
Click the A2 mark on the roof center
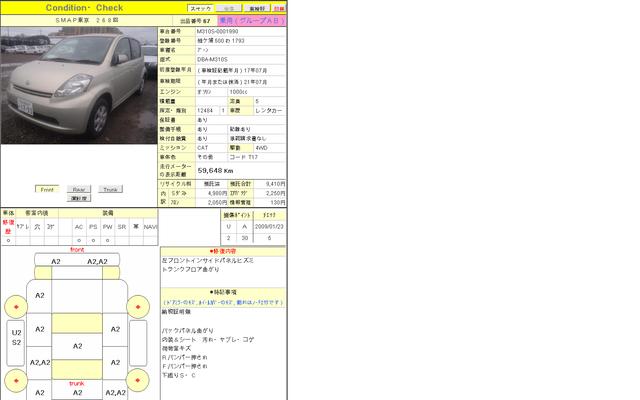click(x=78, y=346)
